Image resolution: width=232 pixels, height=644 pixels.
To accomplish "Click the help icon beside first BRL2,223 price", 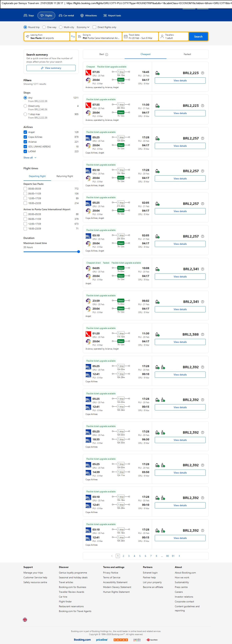I will (x=202, y=73).
